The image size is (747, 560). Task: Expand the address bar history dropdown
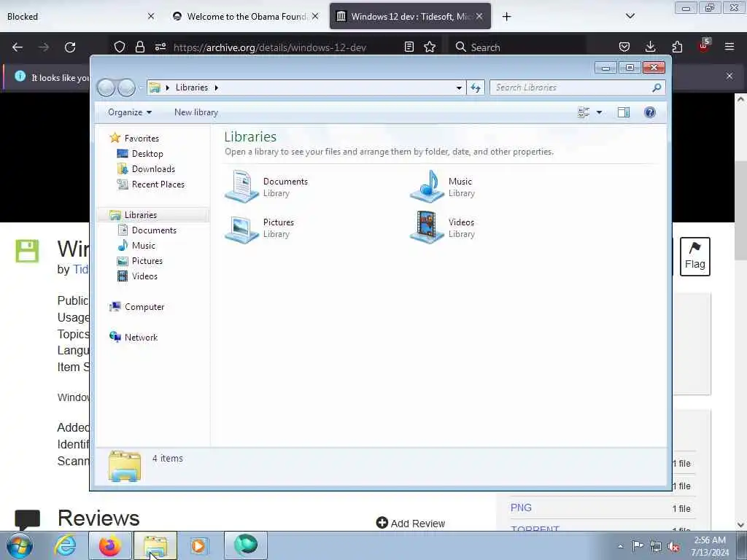(459, 87)
